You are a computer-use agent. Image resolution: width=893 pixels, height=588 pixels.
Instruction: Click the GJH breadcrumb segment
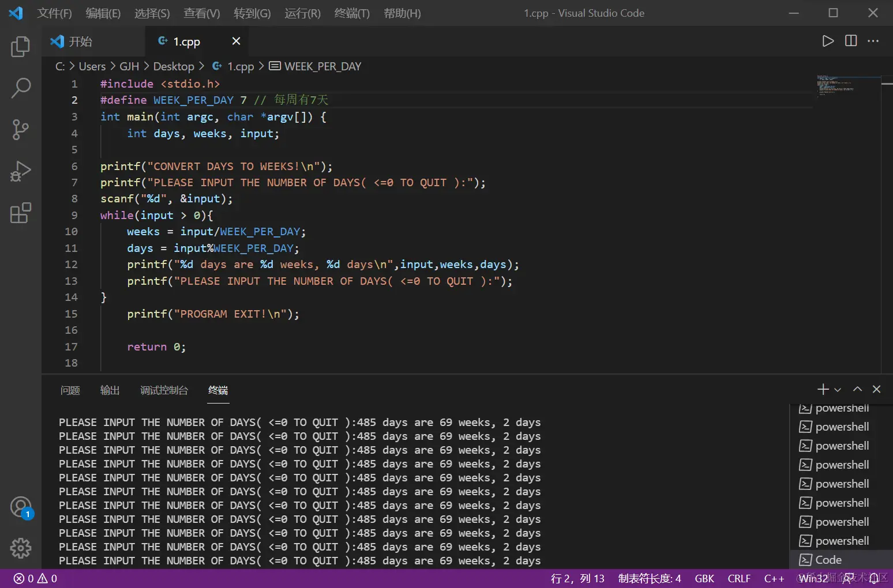[129, 66]
